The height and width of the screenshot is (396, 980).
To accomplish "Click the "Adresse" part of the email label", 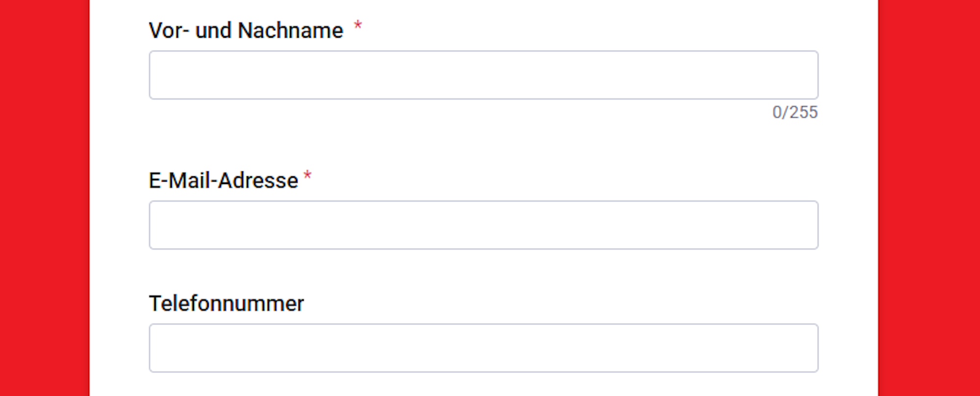I will [258, 180].
